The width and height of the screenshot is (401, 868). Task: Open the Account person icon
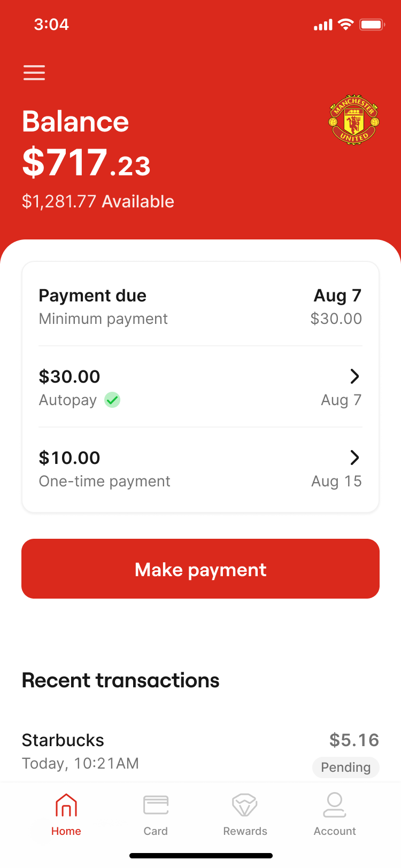coord(335,805)
